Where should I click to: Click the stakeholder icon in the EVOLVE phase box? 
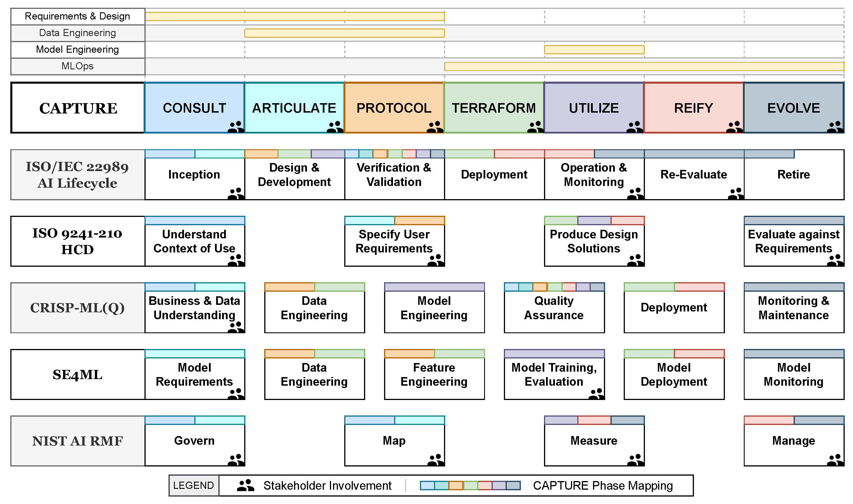[x=835, y=127]
